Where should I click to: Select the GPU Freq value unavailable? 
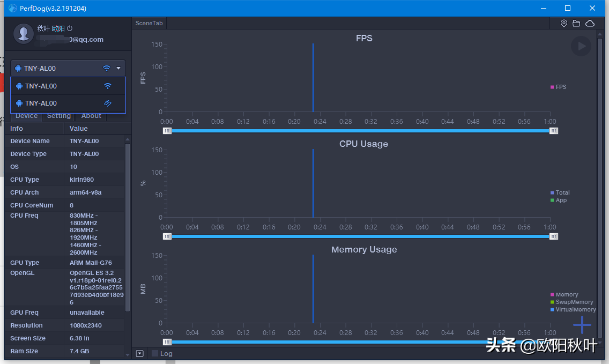[x=87, y=313]
